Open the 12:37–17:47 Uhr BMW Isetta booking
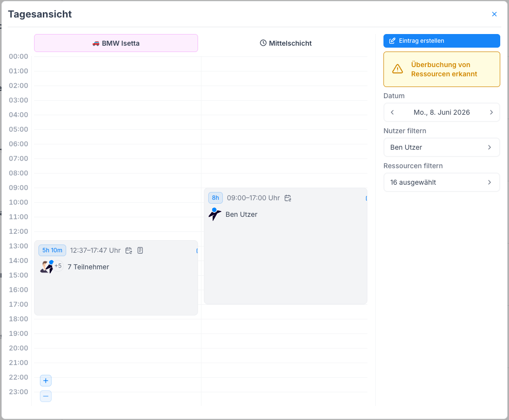This screenshot has width=509, height=420. pos(116,278)
